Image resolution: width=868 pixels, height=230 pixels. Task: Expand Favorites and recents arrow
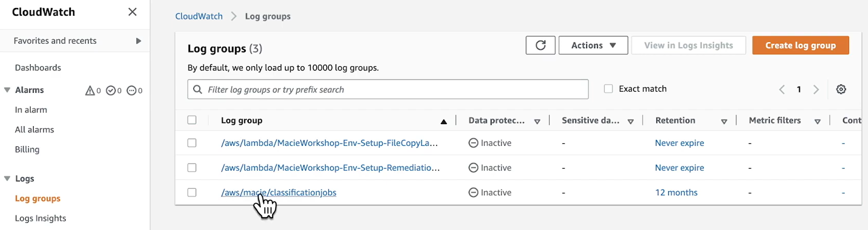point(138,41)
